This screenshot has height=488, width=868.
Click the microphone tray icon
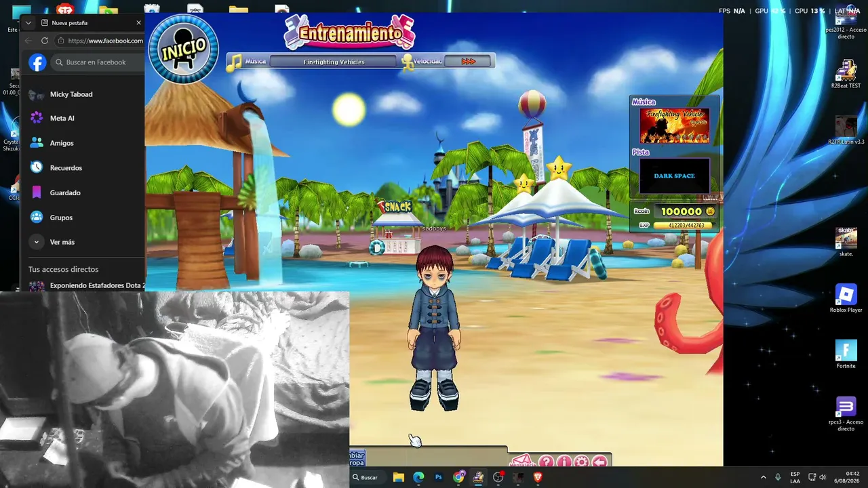tap(778, 477)
